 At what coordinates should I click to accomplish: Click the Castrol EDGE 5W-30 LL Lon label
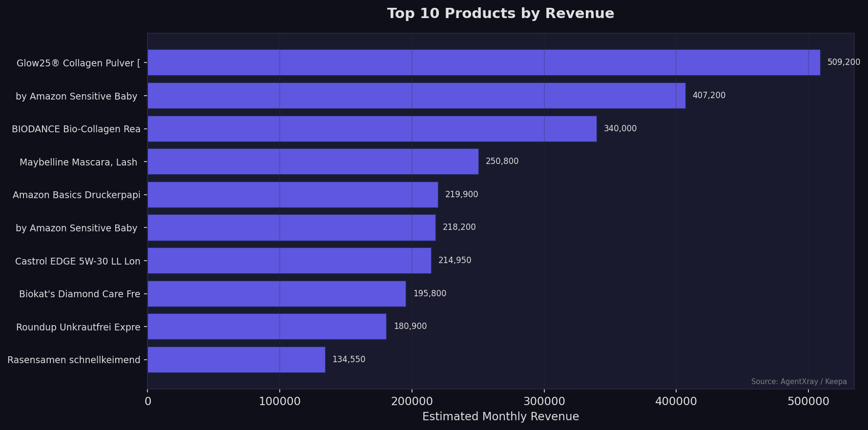click(78, 262)
